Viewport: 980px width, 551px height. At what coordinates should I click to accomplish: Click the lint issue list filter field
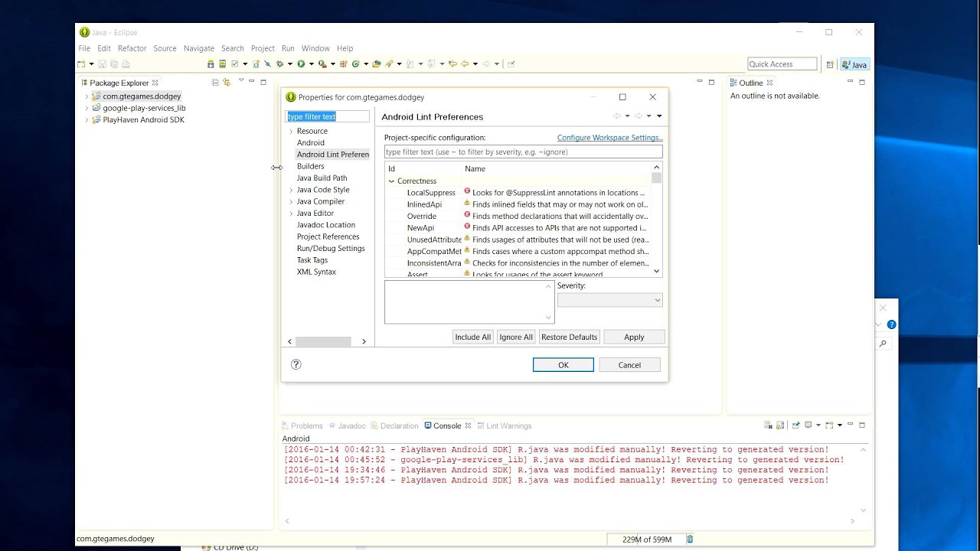(523, 152)
